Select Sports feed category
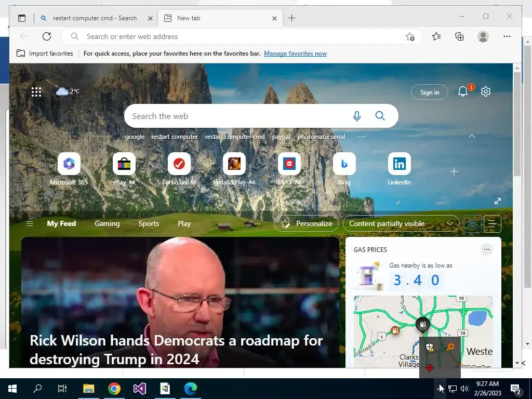Image resolution: width=532 pixels, height=399 pixels. tap(149, 223)
